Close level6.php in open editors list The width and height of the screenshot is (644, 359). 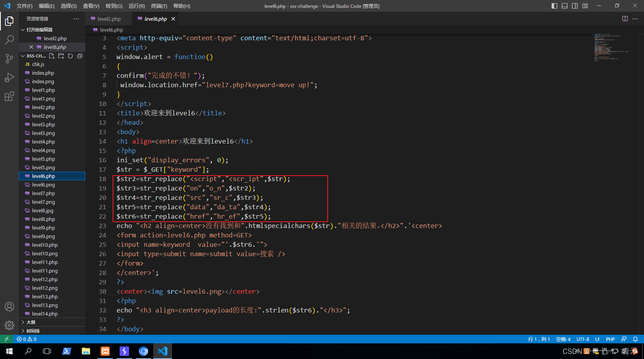click(x=31, y=47)
